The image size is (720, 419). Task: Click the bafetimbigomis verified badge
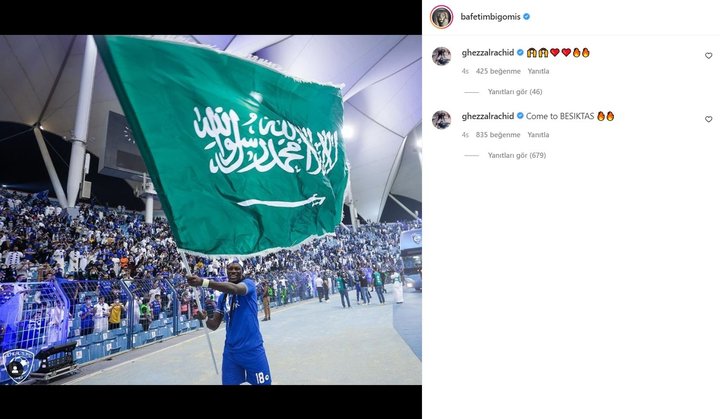tap(527, 17)
